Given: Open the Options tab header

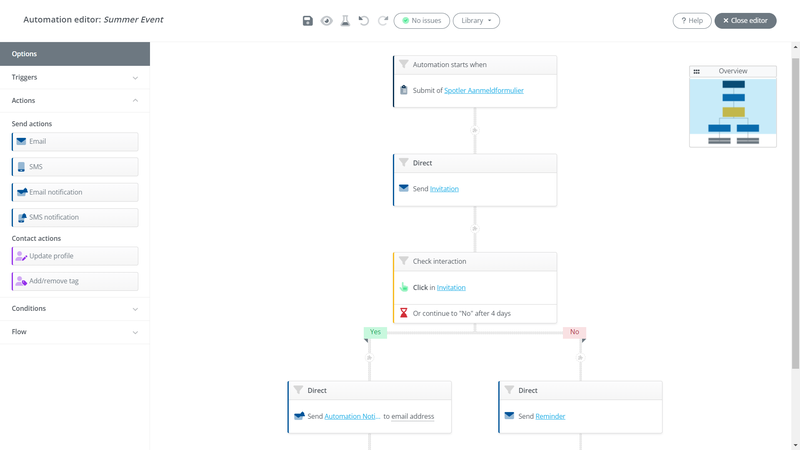Looking at the screenshot, I should coord(75,54).
